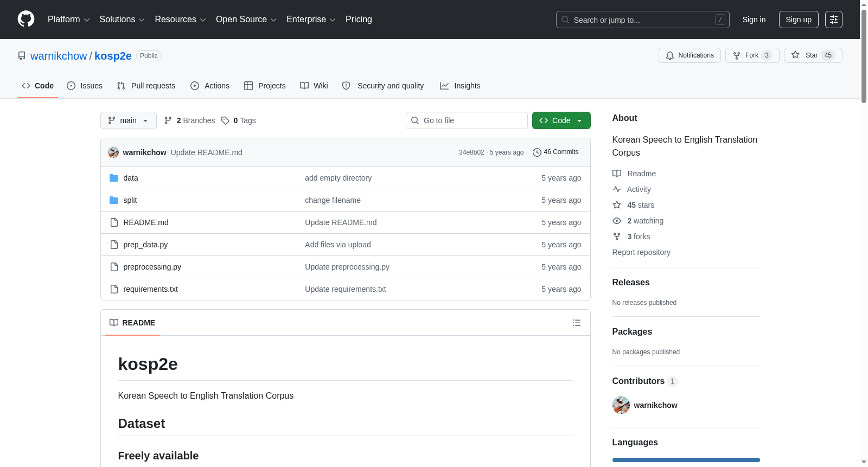Switch to the Issues tab

(85, 86)
